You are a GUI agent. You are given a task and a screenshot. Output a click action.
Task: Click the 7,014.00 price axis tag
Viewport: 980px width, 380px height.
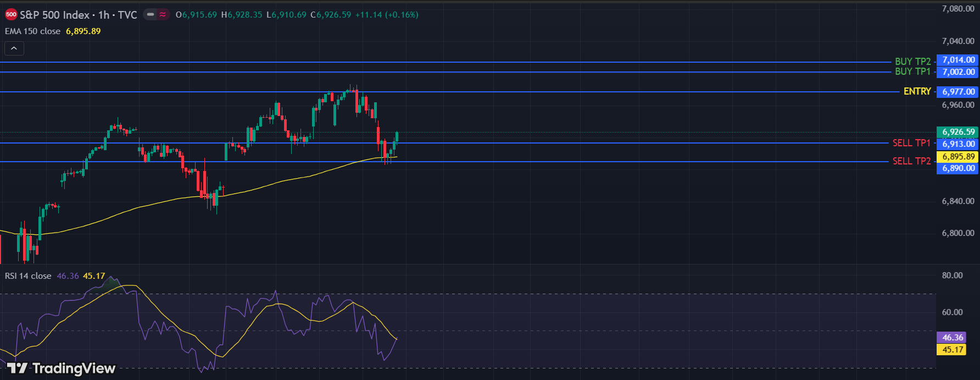coord(958,60)
